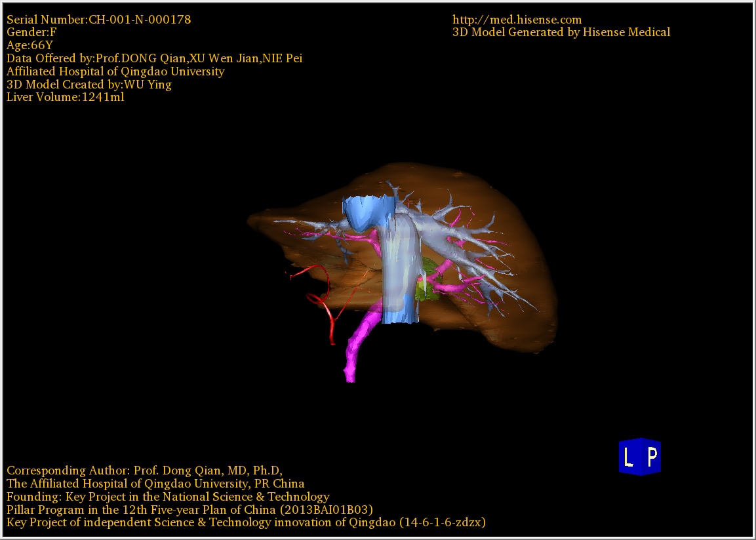Click the gray translucent vena cava trunk
Screen dimensions: 756x540
click(400, 265)
